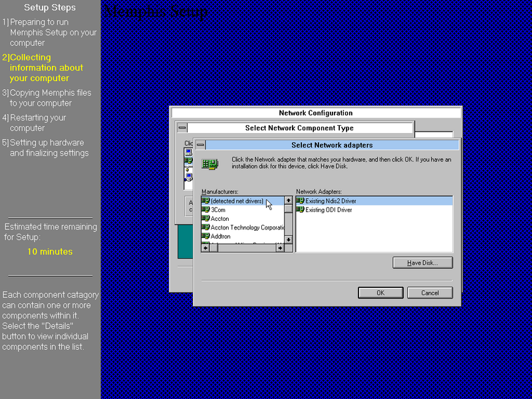Click Manufacturers list scroll down arrow
This screenshot has width=532, height=399.
[x=289, y=239]
